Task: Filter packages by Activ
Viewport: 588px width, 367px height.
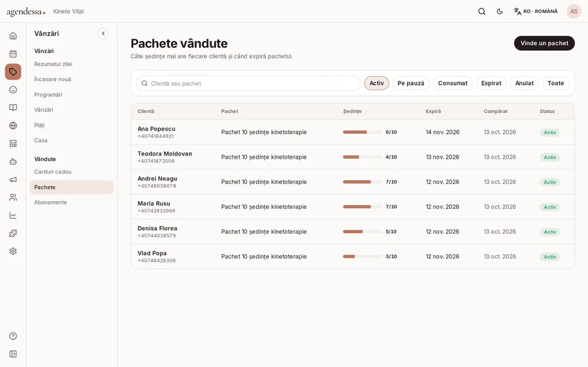Action: [x=376, y=83]
